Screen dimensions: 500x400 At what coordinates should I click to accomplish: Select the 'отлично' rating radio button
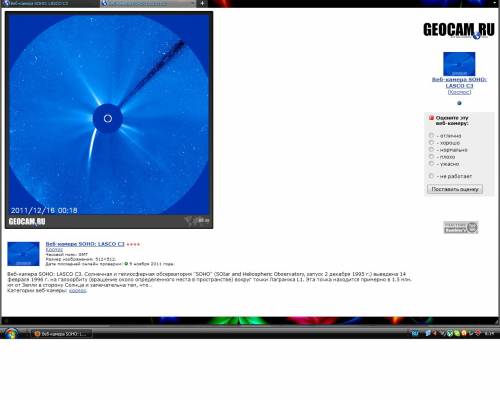(431, 135)
